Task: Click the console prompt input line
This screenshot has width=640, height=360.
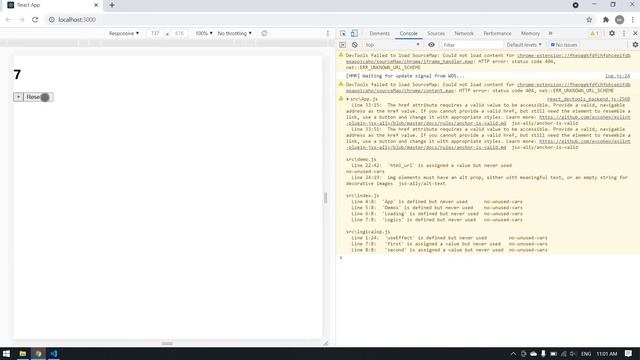Action: [488, 258]
